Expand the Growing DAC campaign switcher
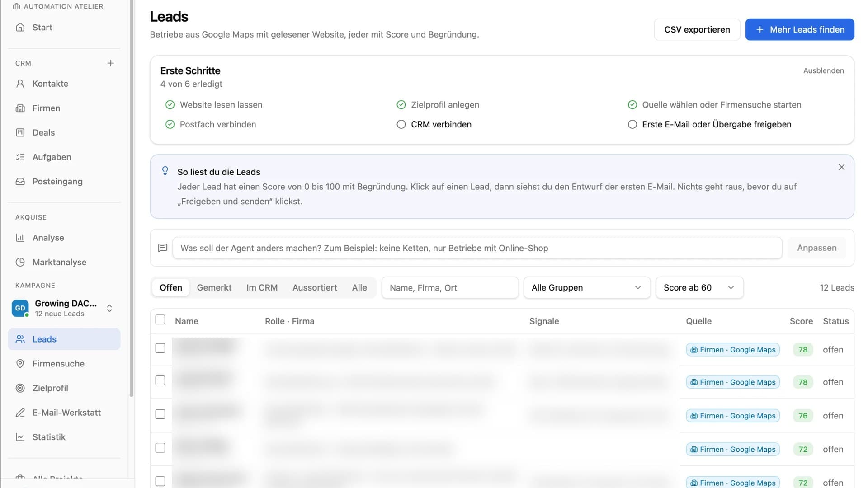Screen dimensions: 868x488 109,308
